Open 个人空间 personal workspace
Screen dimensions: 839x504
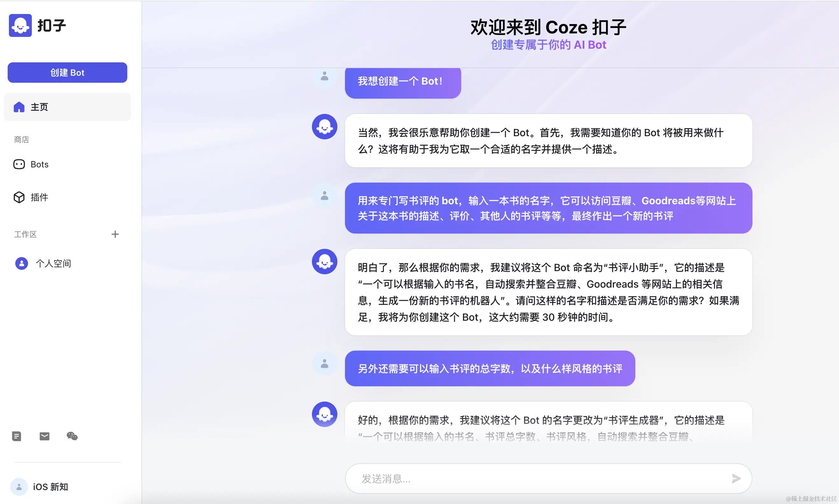pyautogui.click(x=53, y=263)
